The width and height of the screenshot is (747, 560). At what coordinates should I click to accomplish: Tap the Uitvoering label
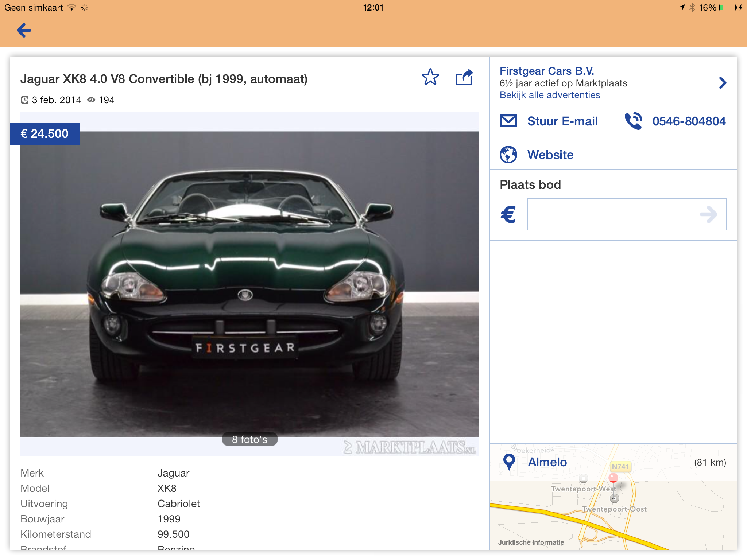44,503
